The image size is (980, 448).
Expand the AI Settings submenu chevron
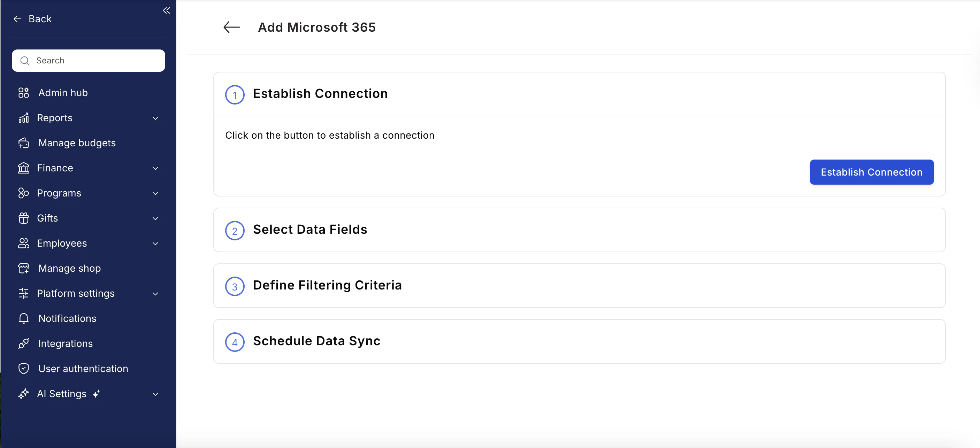tap(155, 394)
